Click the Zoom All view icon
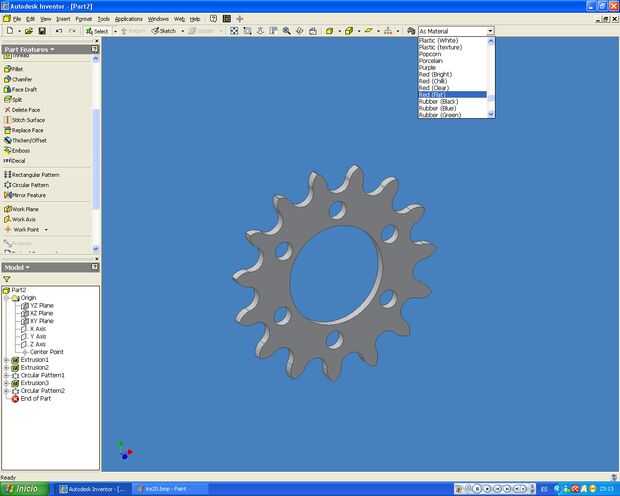The image size is (620, 496). click(234, 30)
